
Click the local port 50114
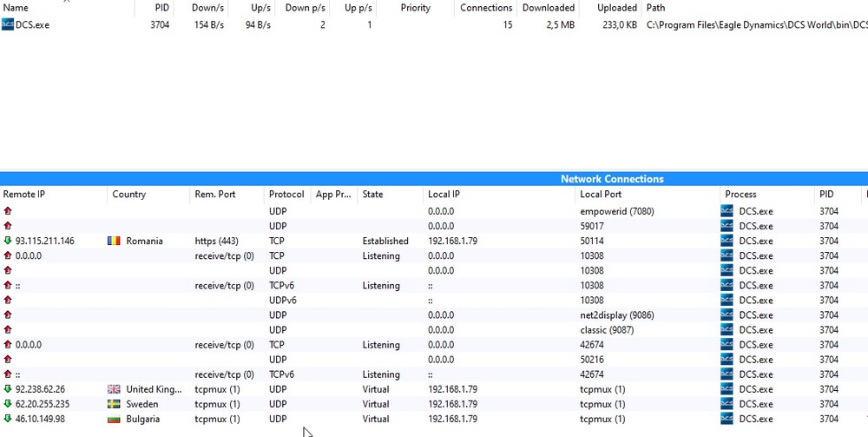coord(592,241)
